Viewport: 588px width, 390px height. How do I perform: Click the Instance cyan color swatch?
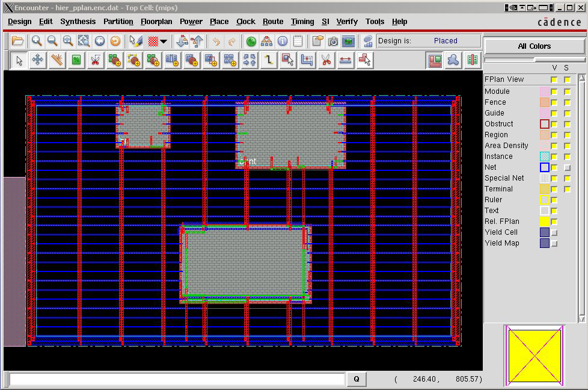click(x=545, y=156)
